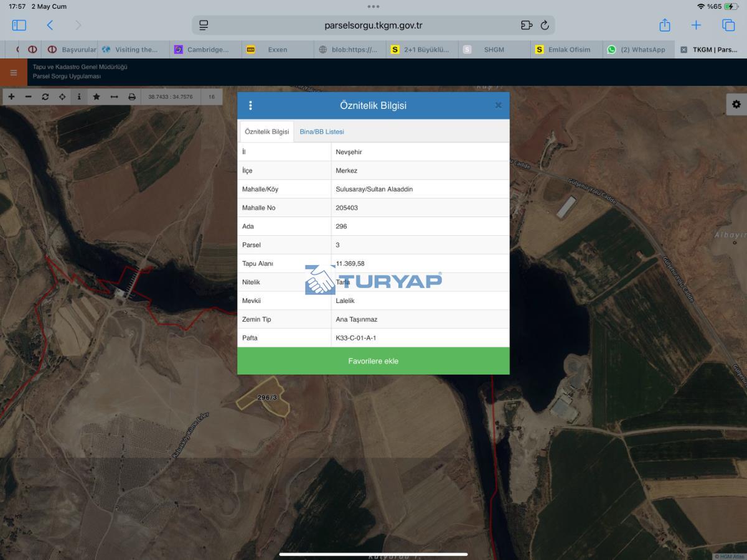Switch to the 2+1 Büyüklü... browser tab
Viewport: 747px width, 560px height.
(x=422, y=50)
